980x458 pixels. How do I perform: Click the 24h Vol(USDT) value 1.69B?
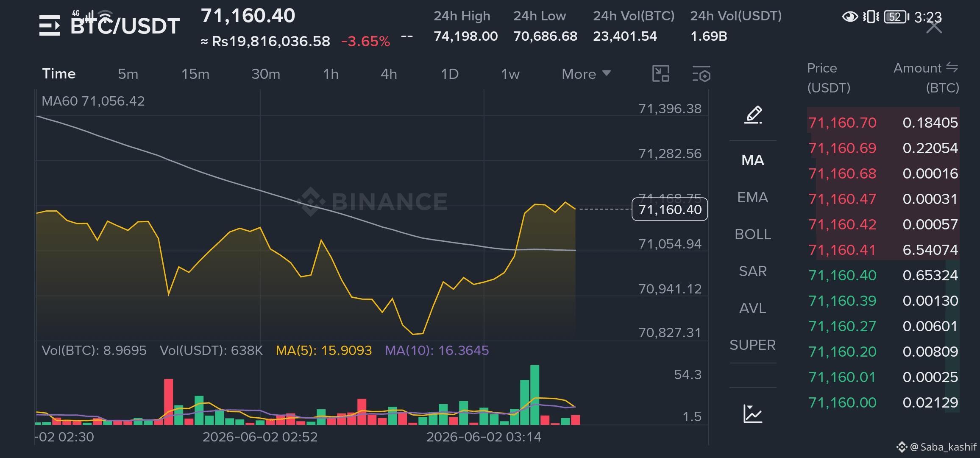point(709,36)
